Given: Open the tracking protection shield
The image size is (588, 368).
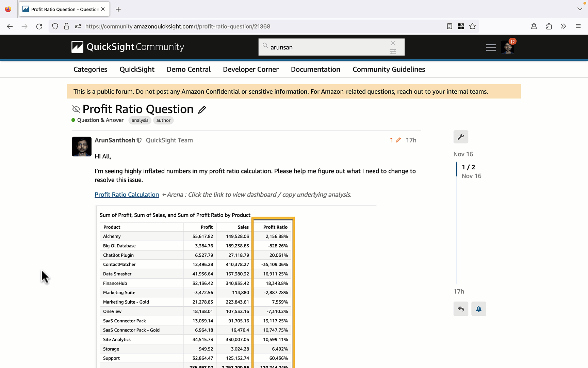Looking at the screenshot, I should 55,26.
